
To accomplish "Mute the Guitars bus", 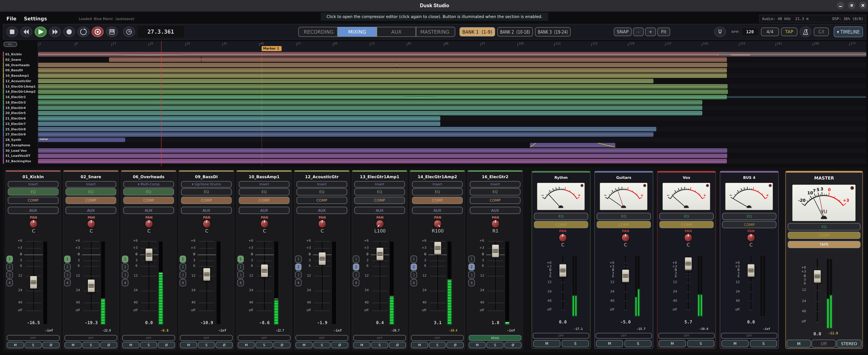I will click(609, 343).
